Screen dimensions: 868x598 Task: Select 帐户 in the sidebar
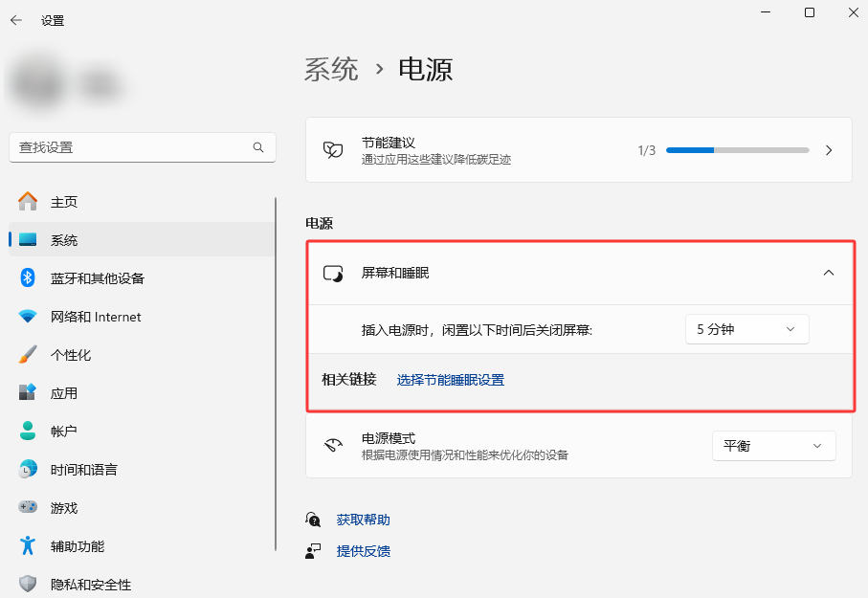click(x=64, y=432)
